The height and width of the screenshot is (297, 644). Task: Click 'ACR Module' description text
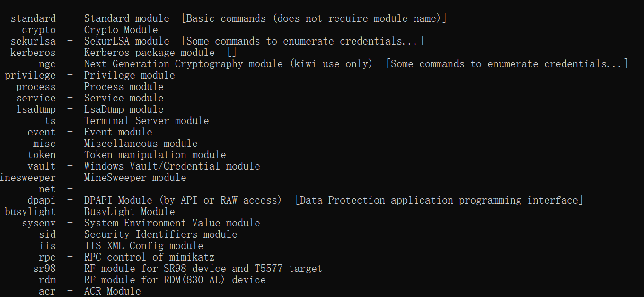113,291
